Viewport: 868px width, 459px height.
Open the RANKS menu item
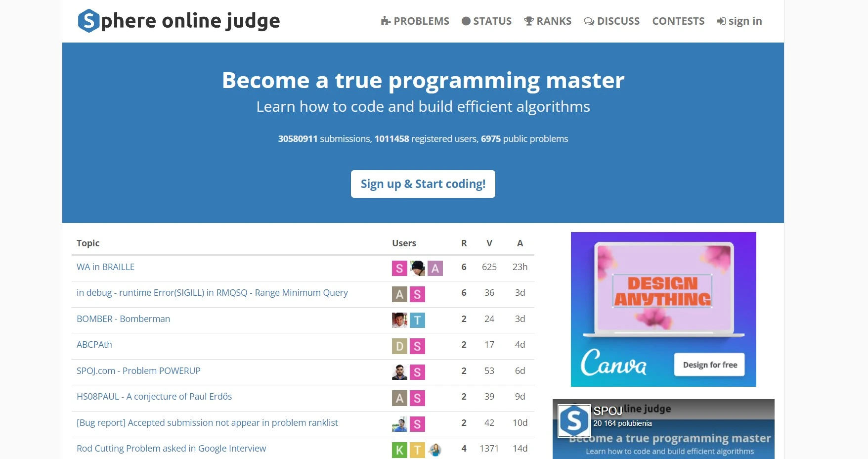[x=548, y=21]
